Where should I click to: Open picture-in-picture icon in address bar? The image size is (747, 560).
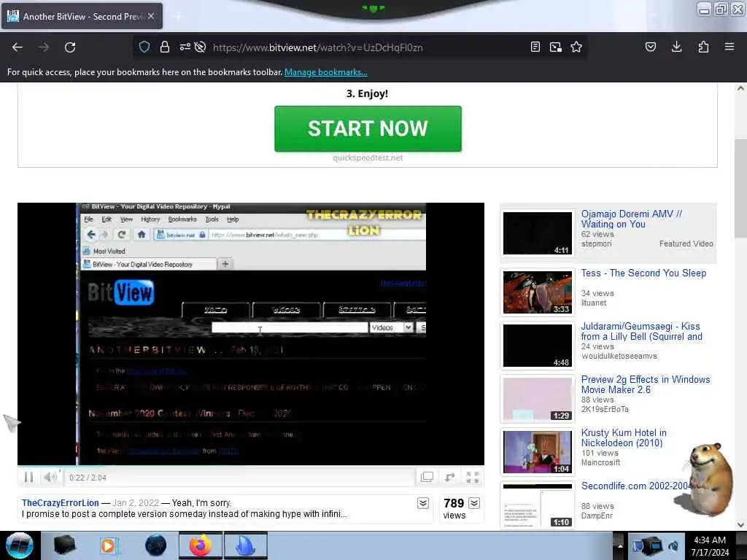tap(555, 47)
